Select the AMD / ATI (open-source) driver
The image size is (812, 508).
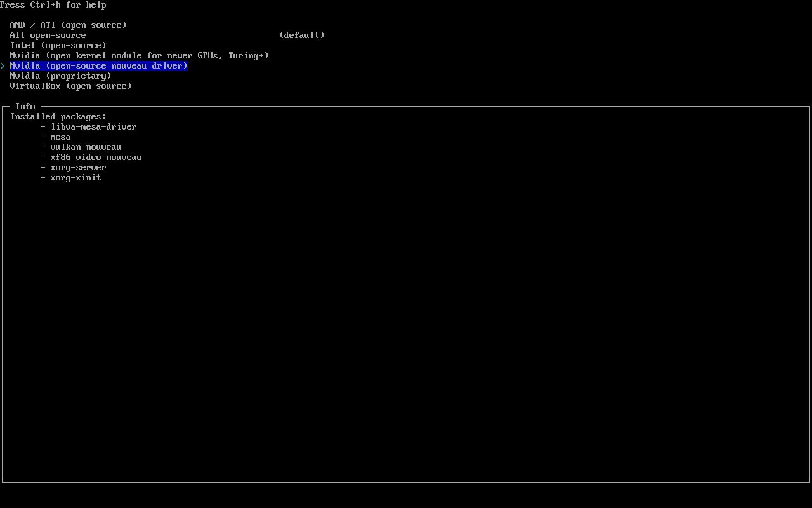(x=68, y=25)
